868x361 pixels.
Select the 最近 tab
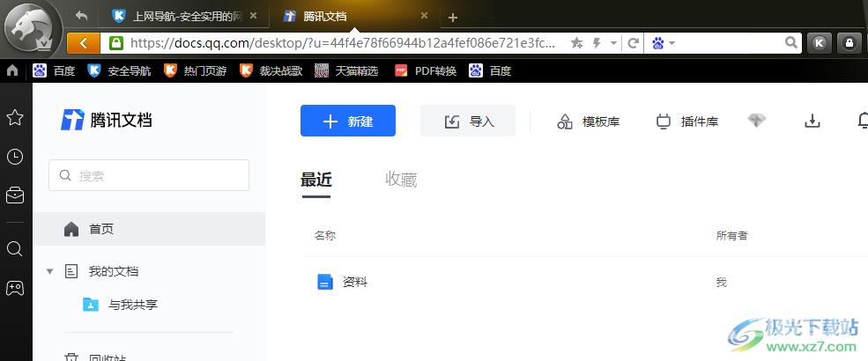point(316,180)
